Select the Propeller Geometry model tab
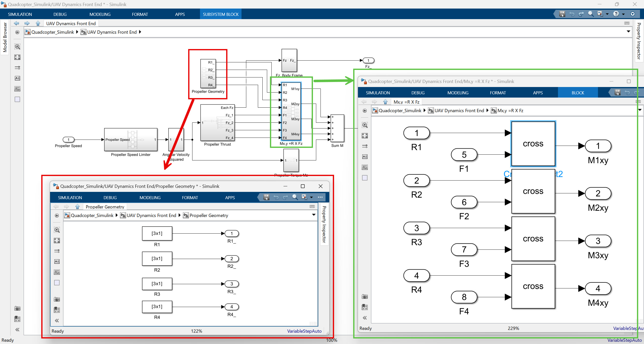Viewport: 644px width, 344px height. coord(105,207)
